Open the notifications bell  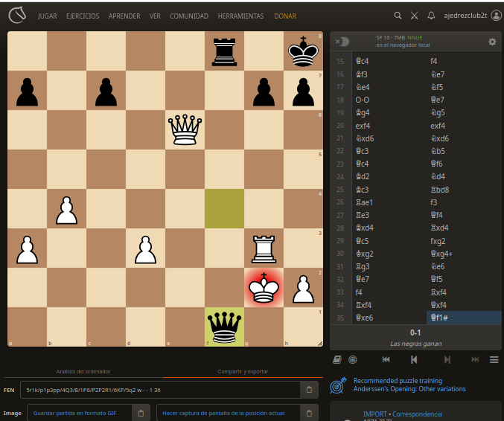tap(431, 16)
